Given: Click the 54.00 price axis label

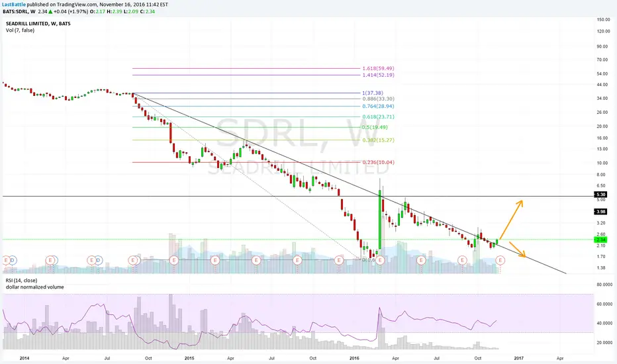Looking at the screenshot, I should coord(602,74).
